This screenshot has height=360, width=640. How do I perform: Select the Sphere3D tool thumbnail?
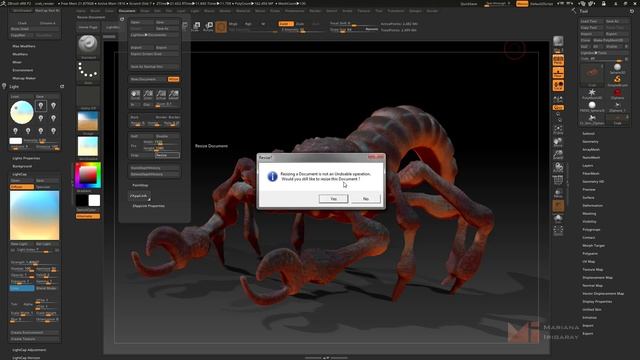click(617, 69)
